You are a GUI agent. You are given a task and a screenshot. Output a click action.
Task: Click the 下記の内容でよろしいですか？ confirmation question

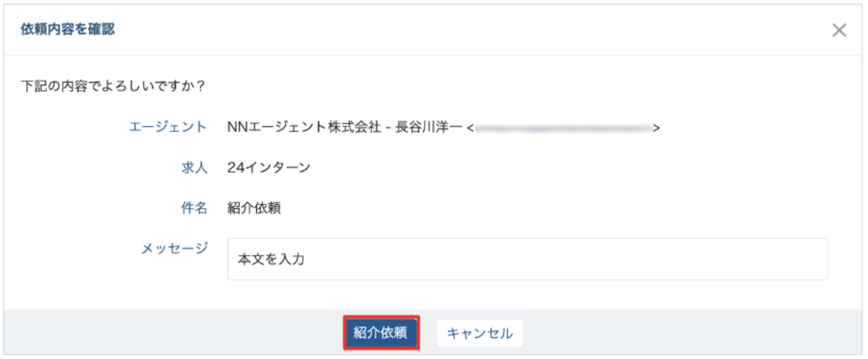(x=113, y=86)
